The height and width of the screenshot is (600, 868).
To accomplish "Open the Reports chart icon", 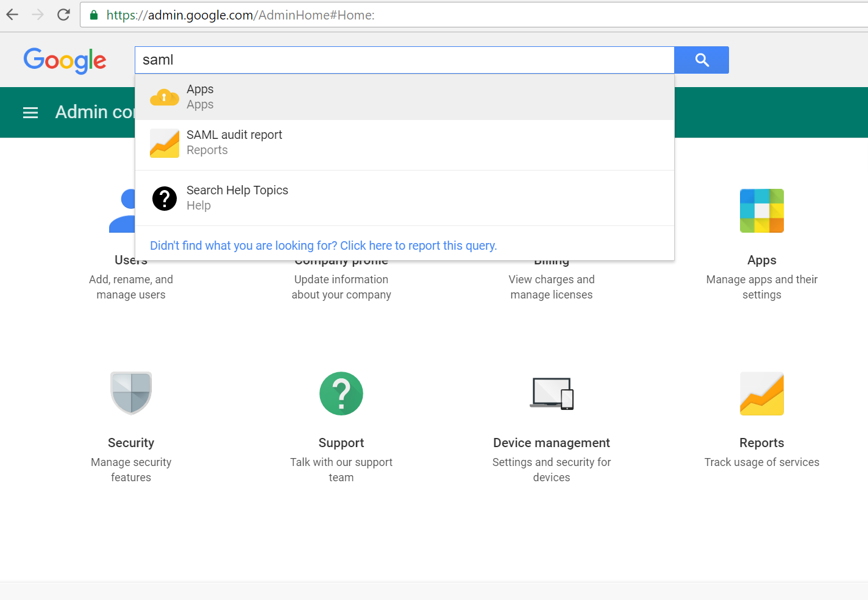I will click(x=761, y=394).
